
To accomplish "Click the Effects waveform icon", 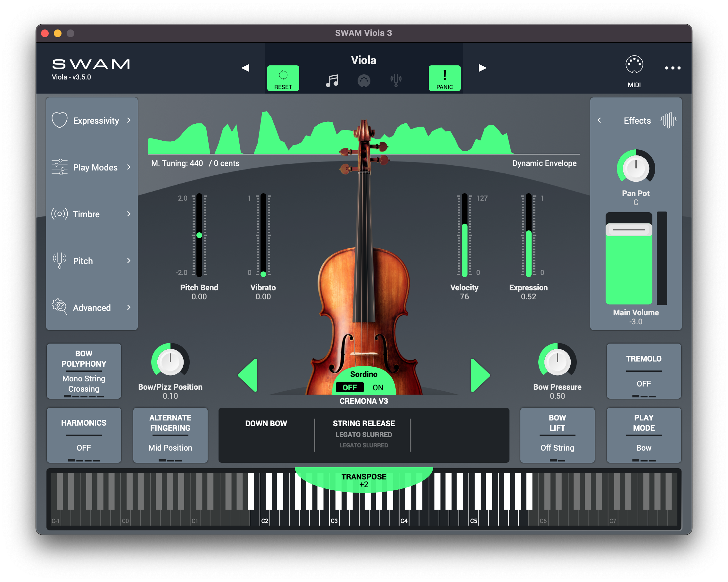I will point(668,120).
